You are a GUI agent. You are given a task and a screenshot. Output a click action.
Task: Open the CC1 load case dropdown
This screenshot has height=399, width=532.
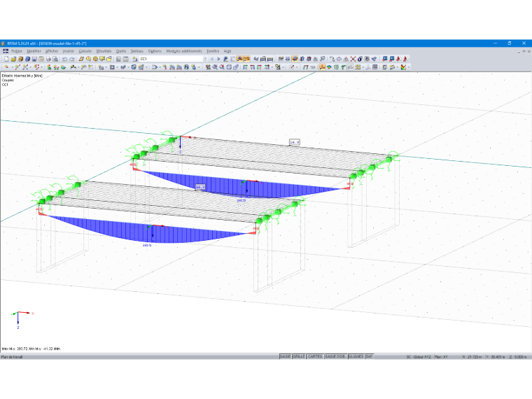point(205,59)
